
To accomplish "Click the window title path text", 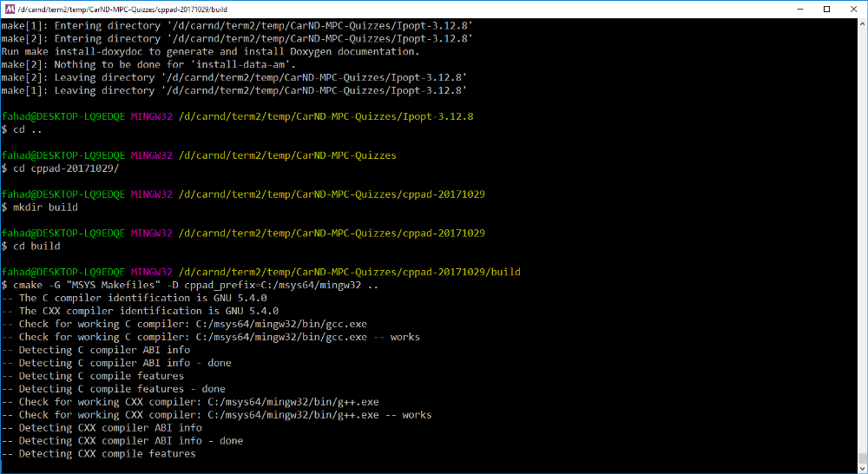I will click(x=122, y=10).
